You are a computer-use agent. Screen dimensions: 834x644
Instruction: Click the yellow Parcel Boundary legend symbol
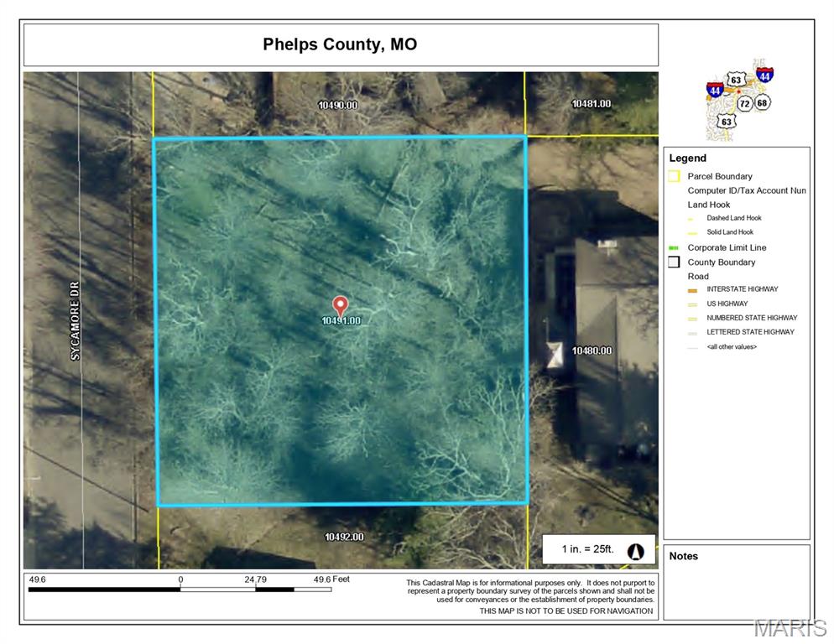(x=674, y=177)
